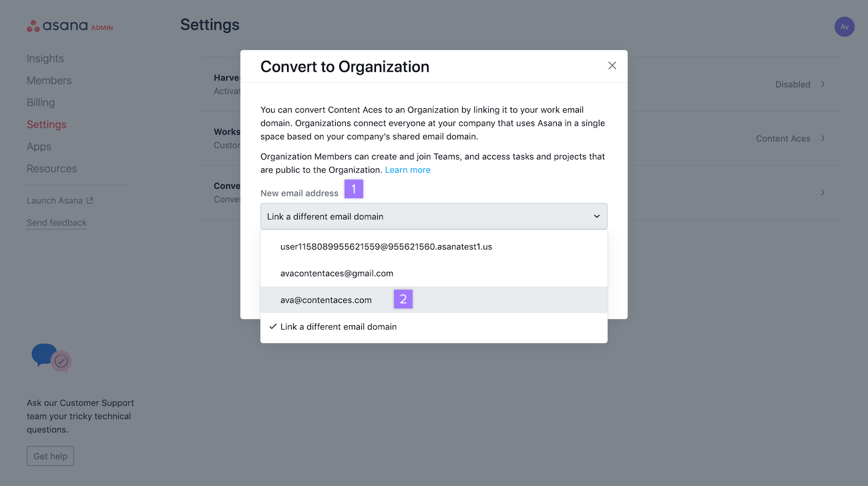
Task: Click the Customer Support chat bubbles icon
Action: coord(51,358)
